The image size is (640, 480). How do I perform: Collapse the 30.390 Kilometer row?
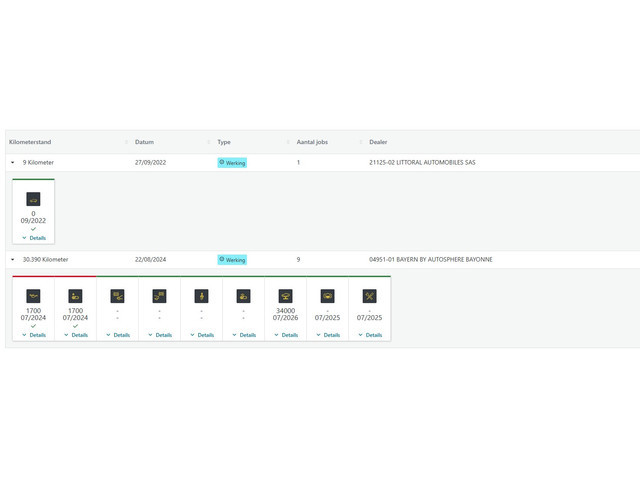[13, 260]
